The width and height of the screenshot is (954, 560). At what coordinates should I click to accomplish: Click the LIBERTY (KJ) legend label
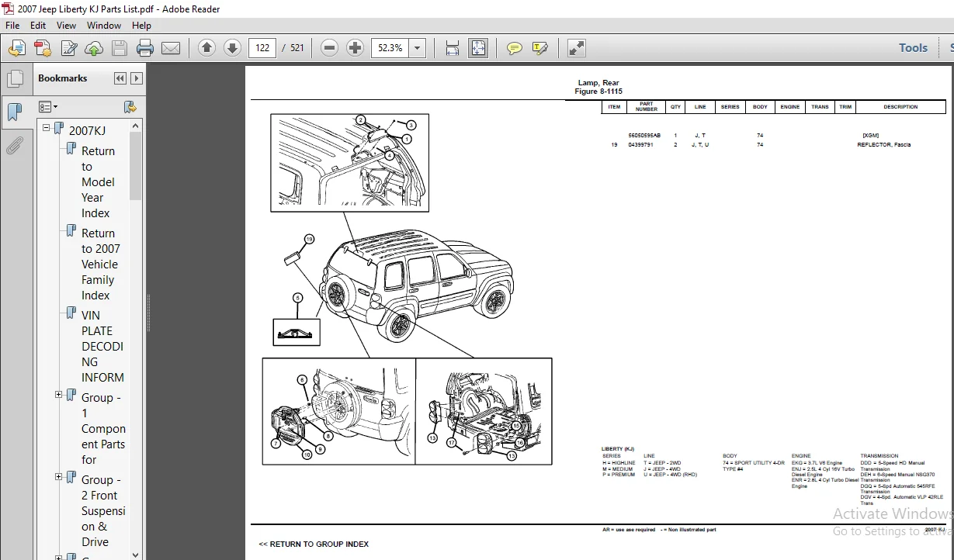(618, 449)
